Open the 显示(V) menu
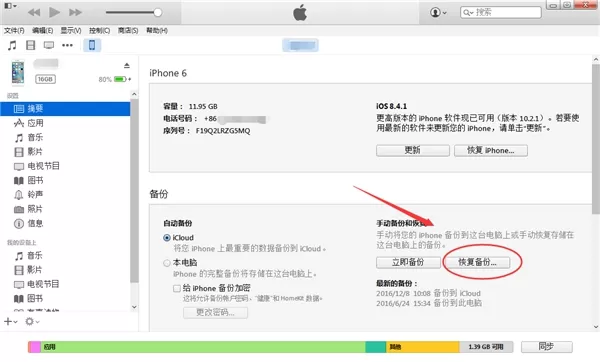 71,31
